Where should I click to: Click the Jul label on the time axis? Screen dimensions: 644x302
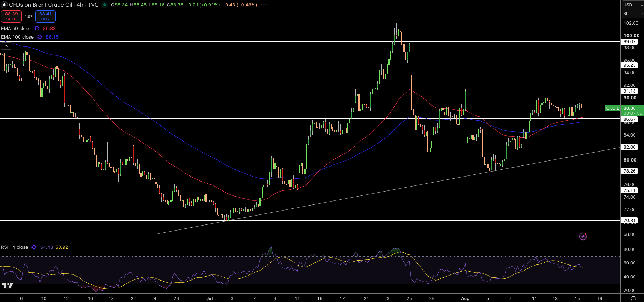pos(209,298)
